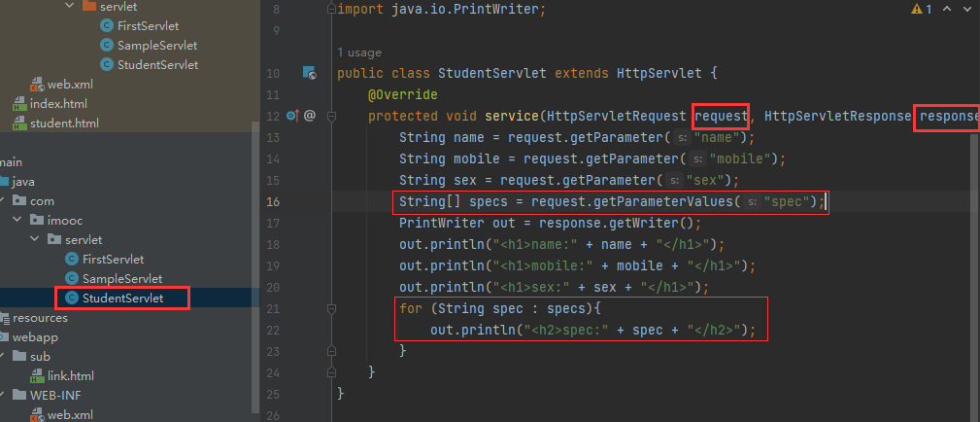
Task: Click the overriding method gutter icon on line 12
Action: (292, 116)
